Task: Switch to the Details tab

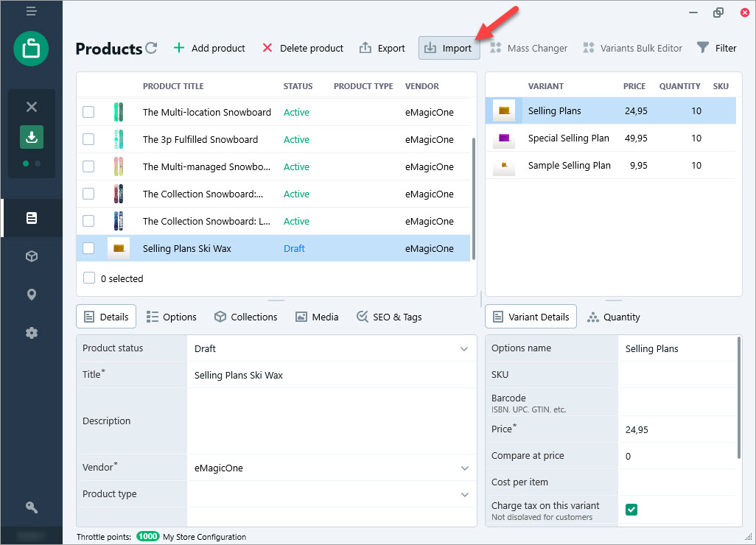Action: [x=106, y=317]
